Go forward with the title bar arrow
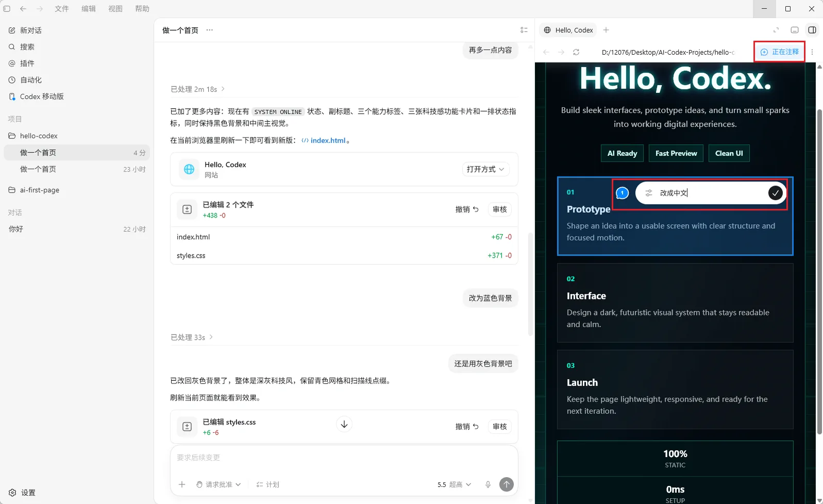823x504 pixels. [x=40, y=9]
